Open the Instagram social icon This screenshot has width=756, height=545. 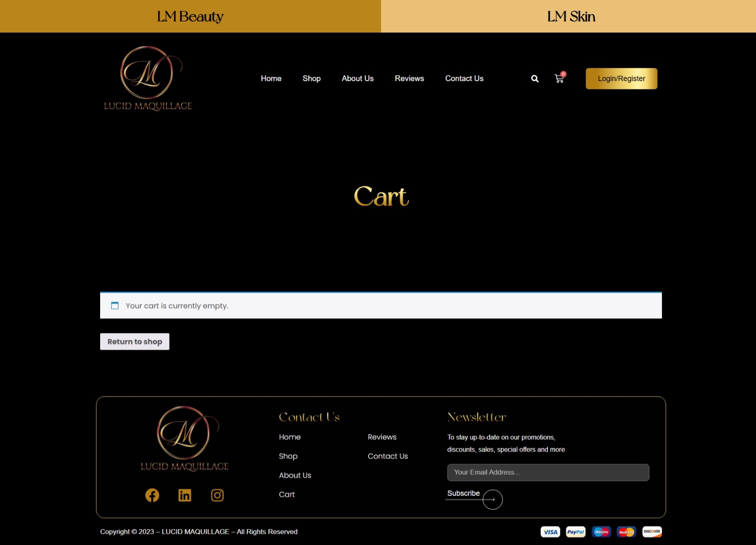(217, 495)
